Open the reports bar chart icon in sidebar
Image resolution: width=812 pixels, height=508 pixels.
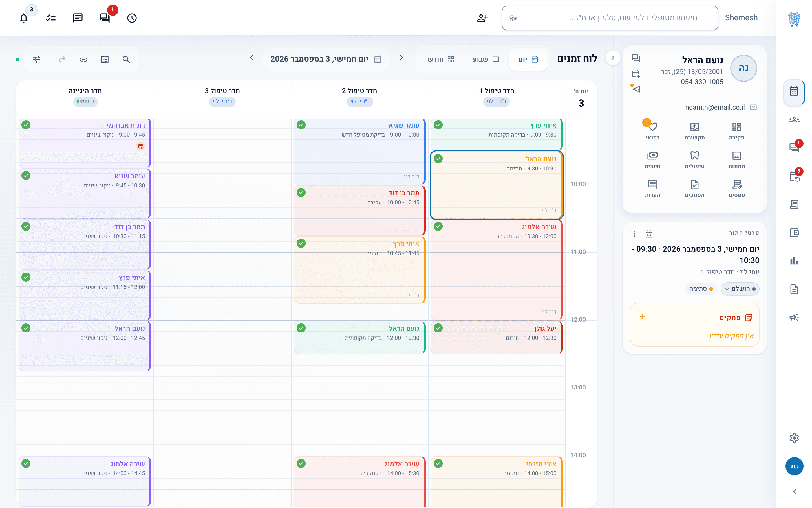click(x=794, y=261)
